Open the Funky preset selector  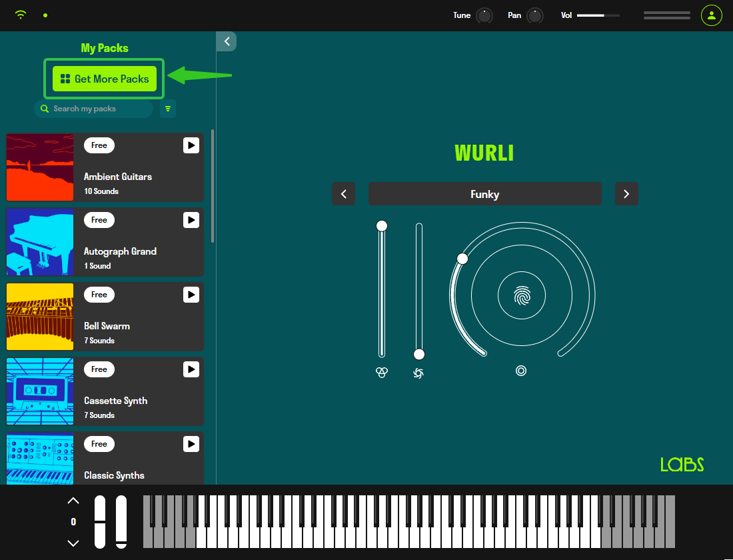[484, 194]
